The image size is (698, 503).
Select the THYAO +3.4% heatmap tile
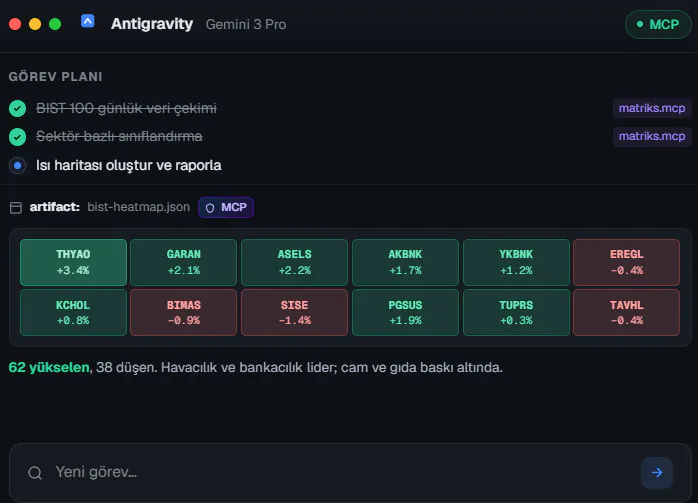[x=73, y=262]
